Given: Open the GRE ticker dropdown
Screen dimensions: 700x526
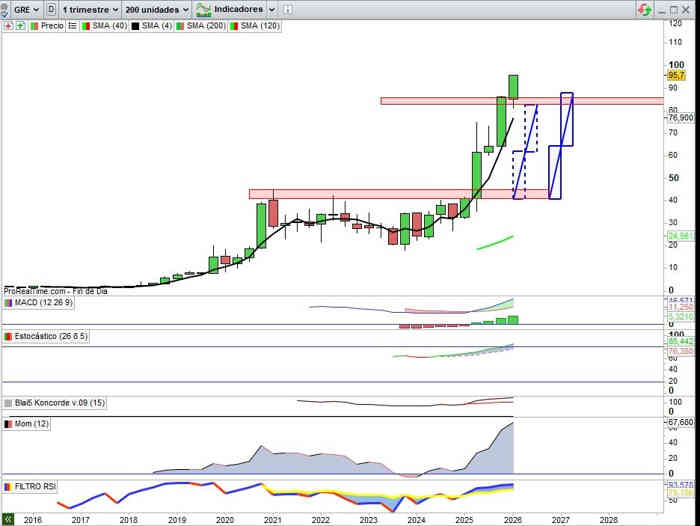Looking at the screenshot, I should (26, 9).
